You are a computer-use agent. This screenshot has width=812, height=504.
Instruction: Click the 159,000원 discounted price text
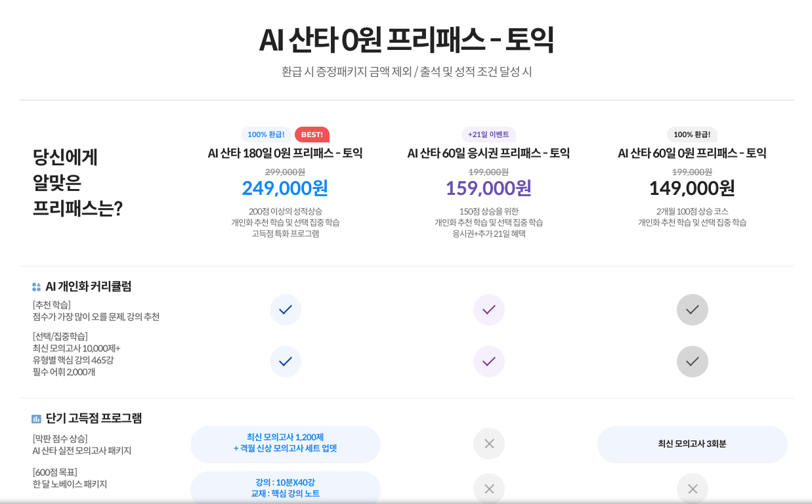point(488,189)
